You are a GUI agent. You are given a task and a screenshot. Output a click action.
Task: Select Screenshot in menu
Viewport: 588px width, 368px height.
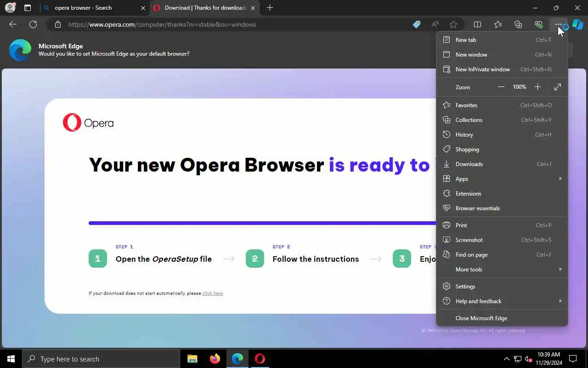(x=502, y=240)
